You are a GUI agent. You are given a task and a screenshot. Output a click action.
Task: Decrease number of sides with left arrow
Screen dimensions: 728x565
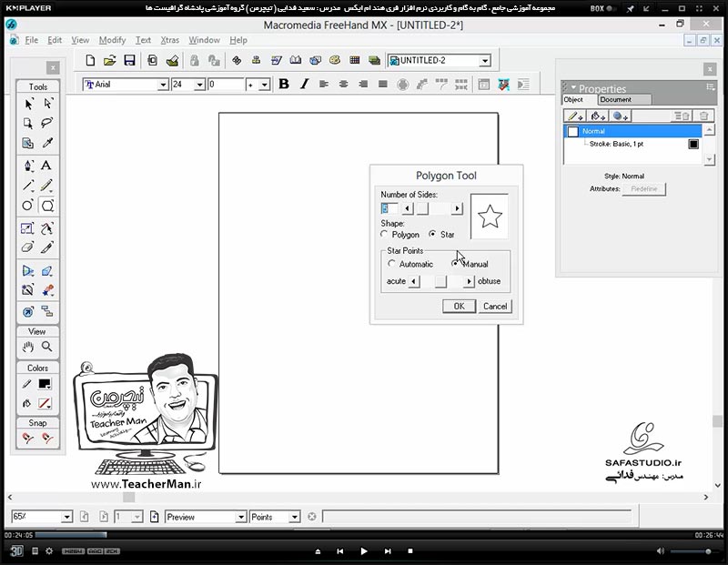point(408,208)
